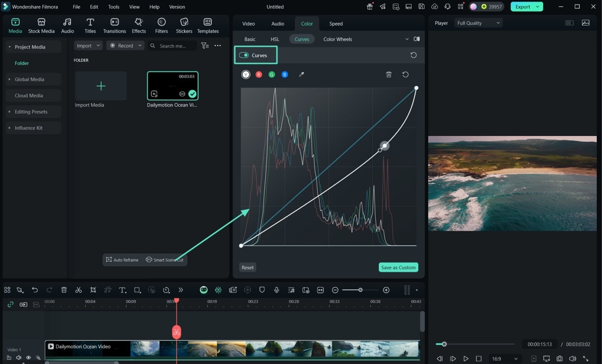
Task: Click Save as Custom
Action: tap(398, 267)
